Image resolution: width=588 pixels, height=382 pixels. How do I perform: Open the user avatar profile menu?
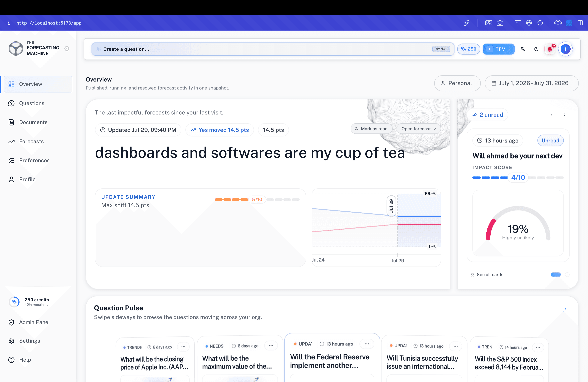(x=565, y=49)
